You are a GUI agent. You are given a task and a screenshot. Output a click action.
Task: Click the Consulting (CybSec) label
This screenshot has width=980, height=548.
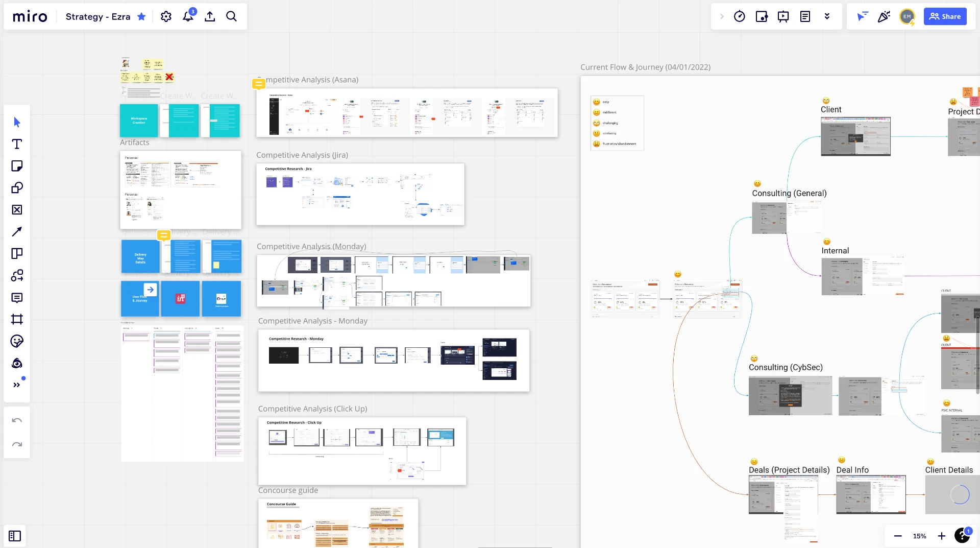(786, 368)
